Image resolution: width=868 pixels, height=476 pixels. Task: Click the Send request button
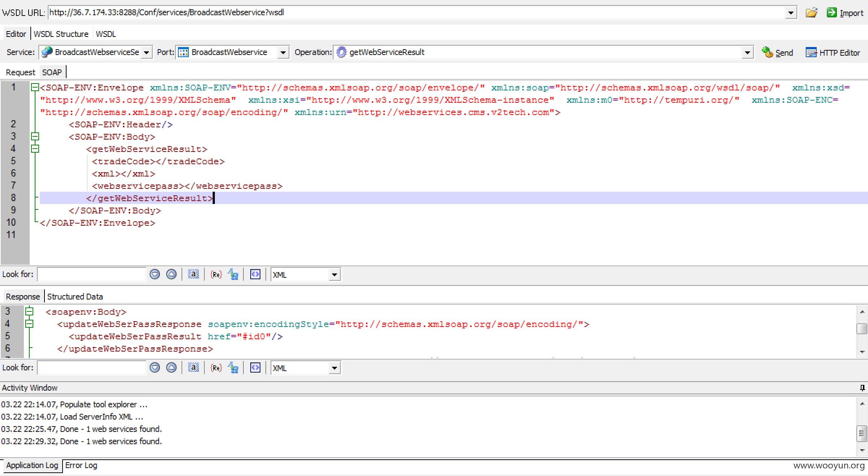(x=777, y=53)
